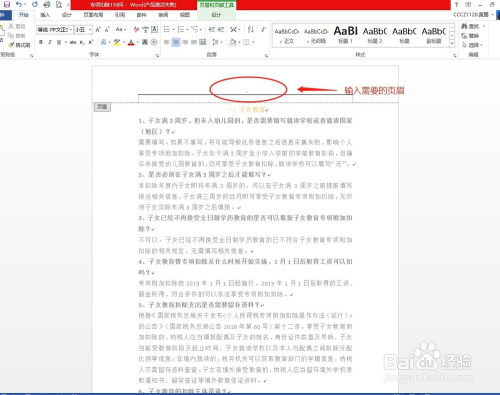Click the Quick Print icon
The height and width of the screenshot is (395, 500).
pos(47,4)
